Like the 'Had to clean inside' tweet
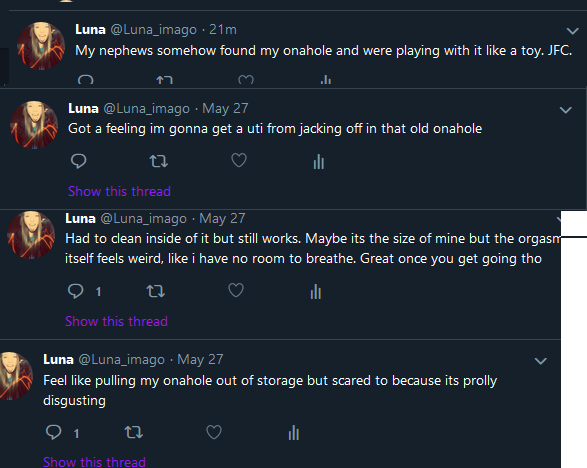This screenshot has width=587, height=468. point(236,290)
